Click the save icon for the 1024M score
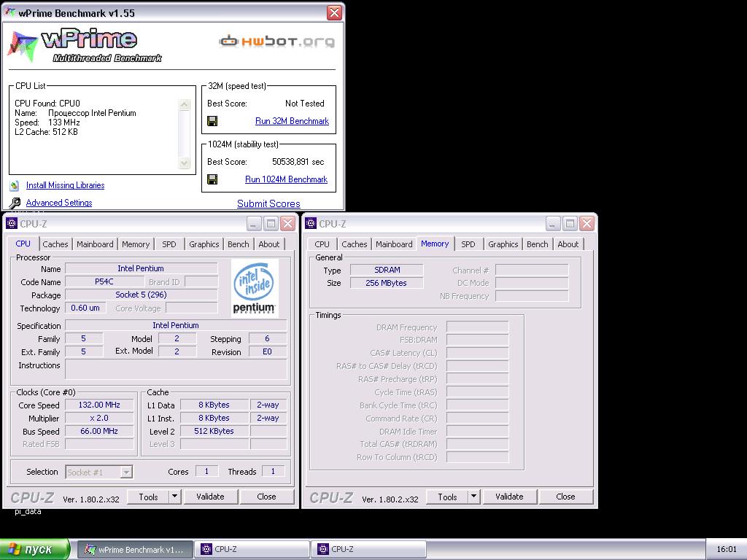The height and width of the screenshot is (560, 747). [x=212, y=179]
